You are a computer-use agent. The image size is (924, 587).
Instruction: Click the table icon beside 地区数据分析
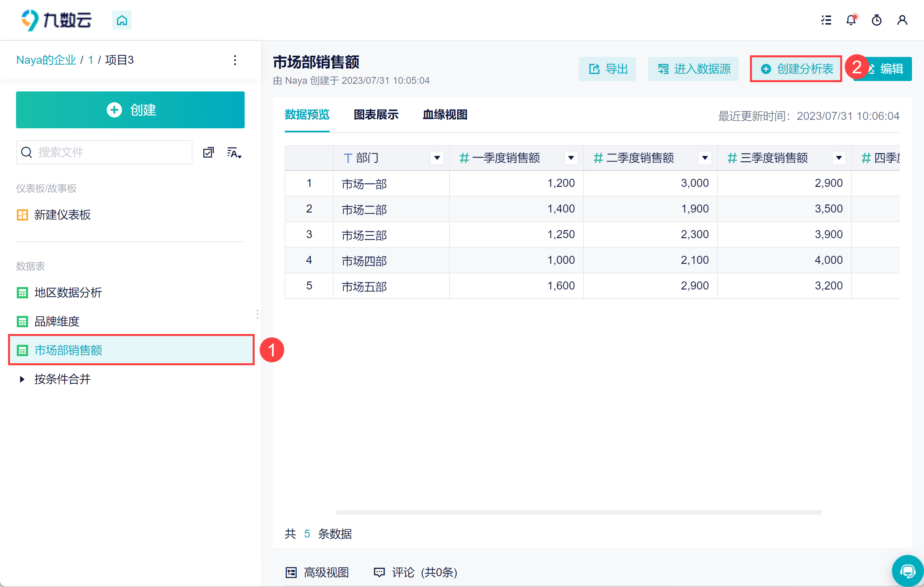[x=22, y=293]
